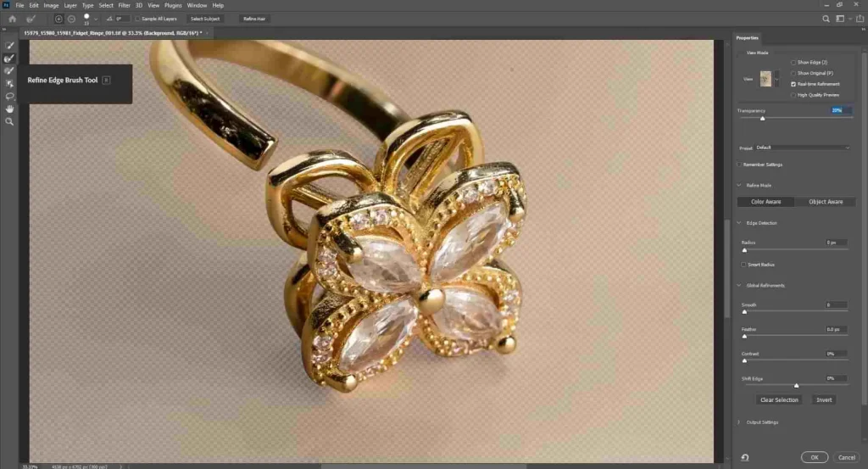
Task: Open the Edit menu
Action: (34, 6)
